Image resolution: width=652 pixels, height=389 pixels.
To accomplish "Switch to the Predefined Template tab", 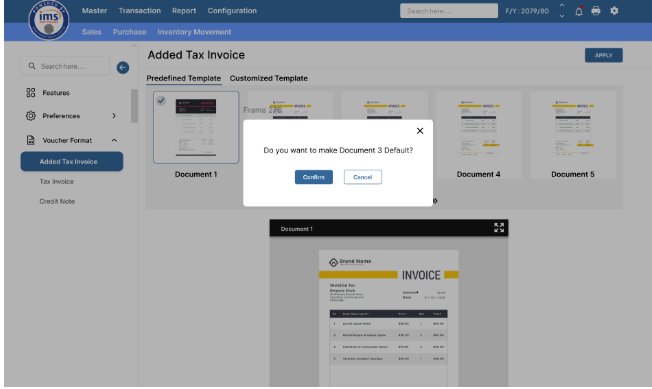I will (184, 78).
